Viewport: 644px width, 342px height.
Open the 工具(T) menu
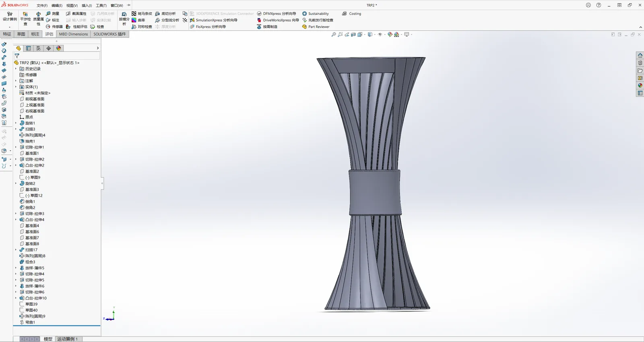point(101,6)
